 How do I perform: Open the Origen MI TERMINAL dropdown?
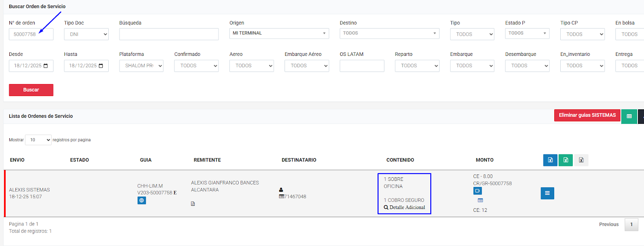point(279,33)
